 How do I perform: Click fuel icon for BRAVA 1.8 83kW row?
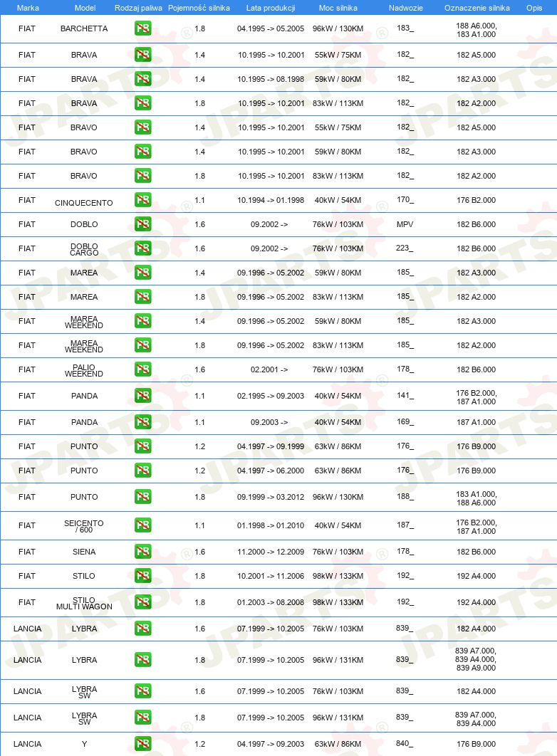(x=142, y=103)
